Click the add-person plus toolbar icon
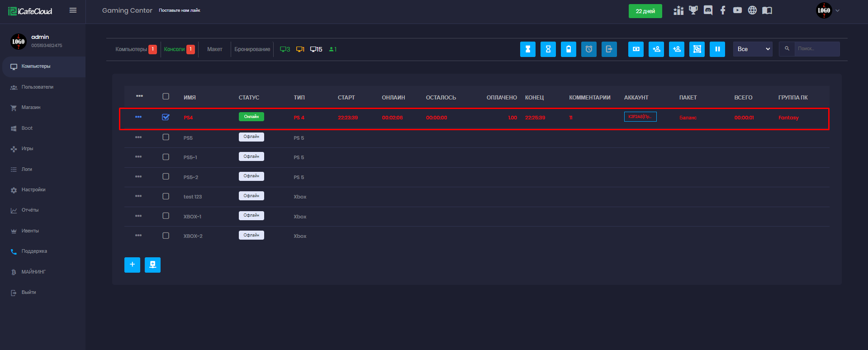The image size is (868, 350). pyautogui.click(x=676, y=49)
